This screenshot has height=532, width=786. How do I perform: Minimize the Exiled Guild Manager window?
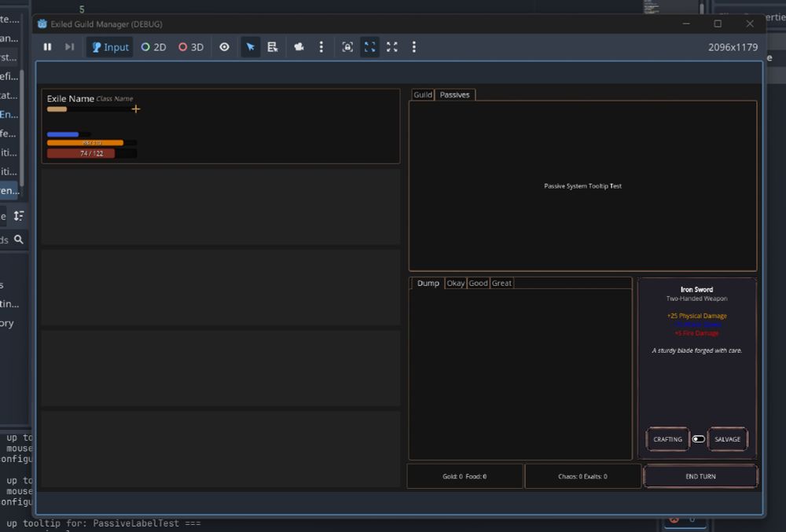pyautogui.click(x=686, y=24)
